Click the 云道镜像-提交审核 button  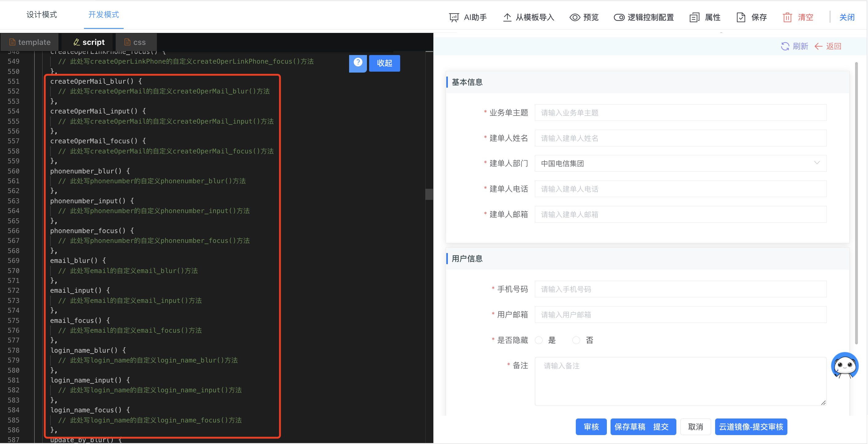click(751, 427)
